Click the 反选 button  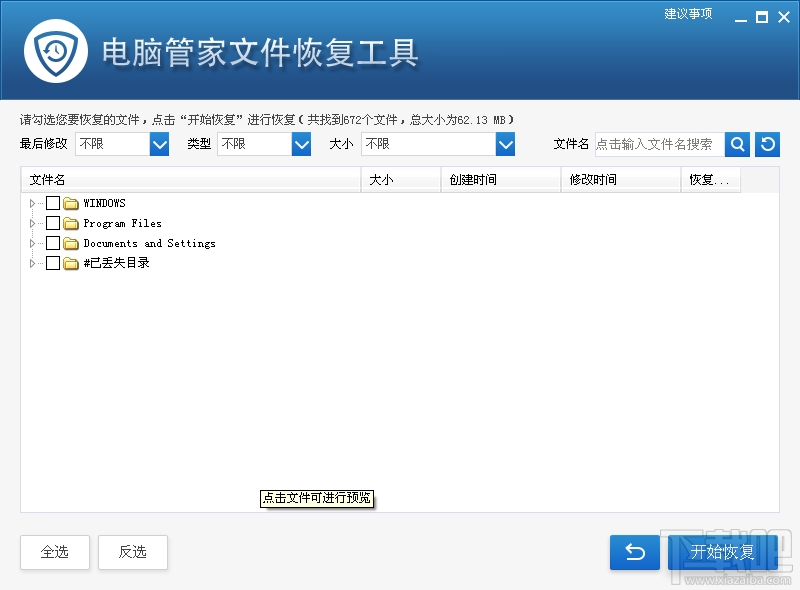coord(133,552)
